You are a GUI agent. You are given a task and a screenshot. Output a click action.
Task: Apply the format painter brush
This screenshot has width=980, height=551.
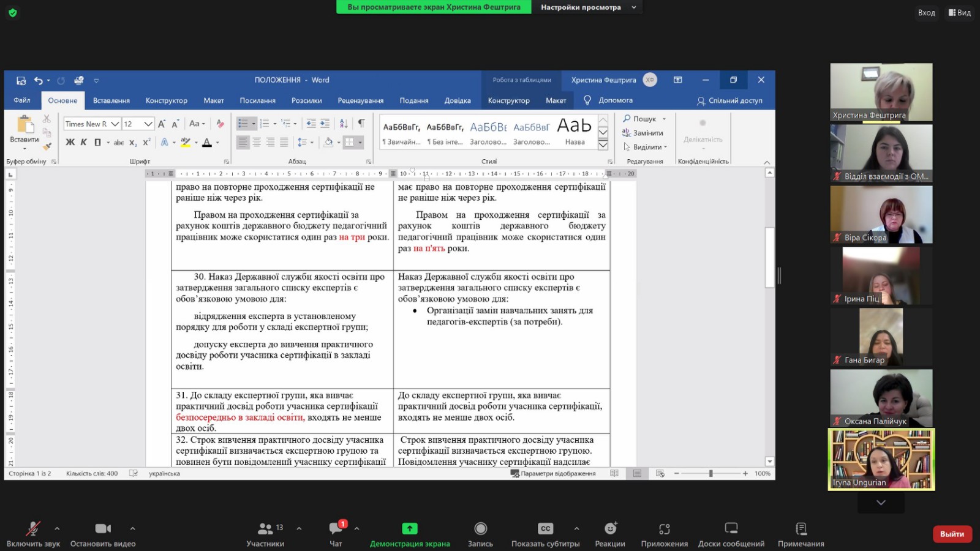(x=47, y=146)
